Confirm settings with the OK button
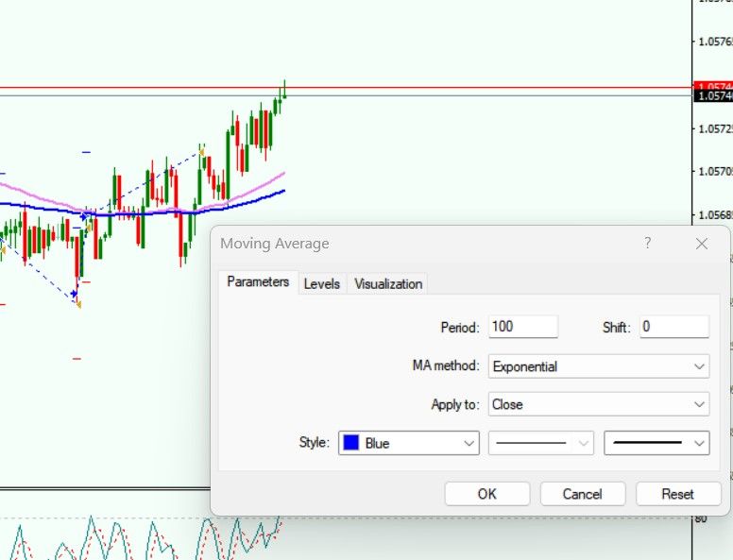The height and width of the screenshot is (560, 733). click(x=487, y=494)
